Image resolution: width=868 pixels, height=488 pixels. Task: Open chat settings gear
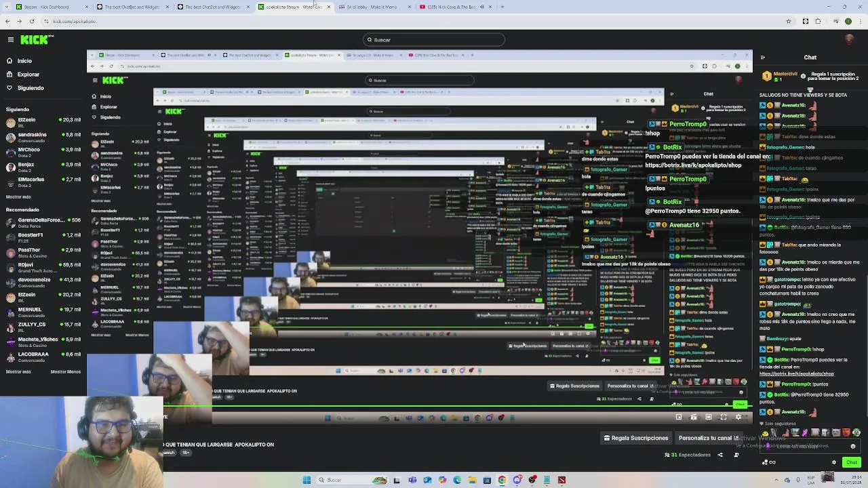[x=834, y=462]
